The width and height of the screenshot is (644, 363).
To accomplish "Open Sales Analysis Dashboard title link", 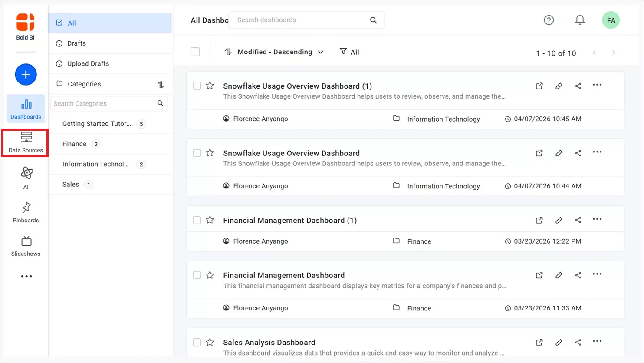I will point(269,342).
